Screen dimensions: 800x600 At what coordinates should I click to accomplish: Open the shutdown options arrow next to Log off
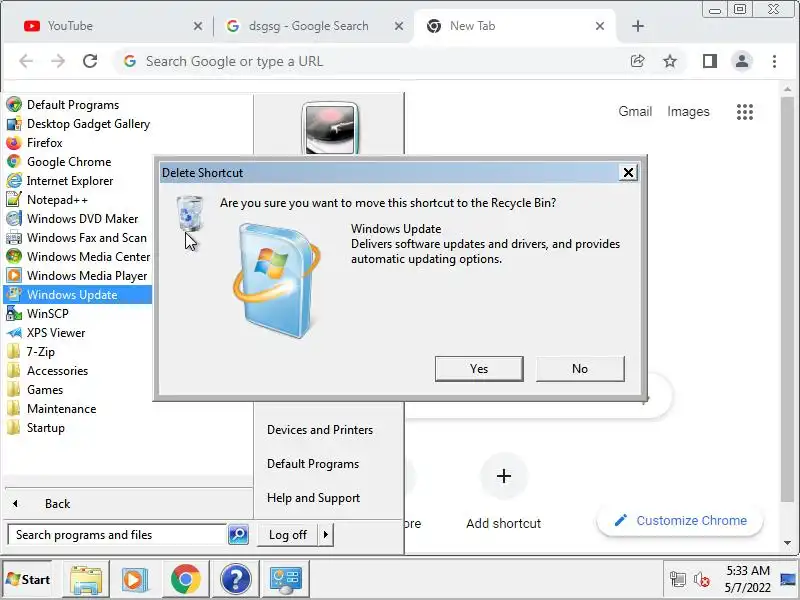(x=326, y=535)
